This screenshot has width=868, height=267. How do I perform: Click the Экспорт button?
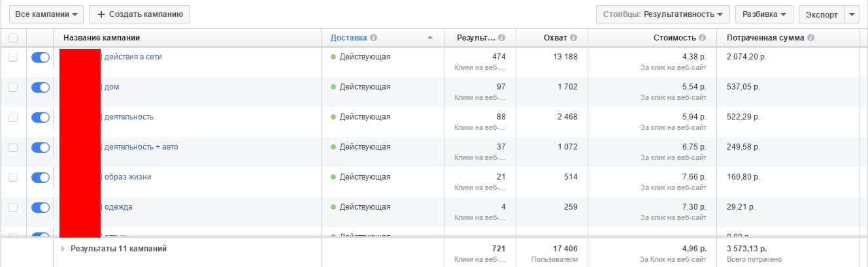pos(822,14)
